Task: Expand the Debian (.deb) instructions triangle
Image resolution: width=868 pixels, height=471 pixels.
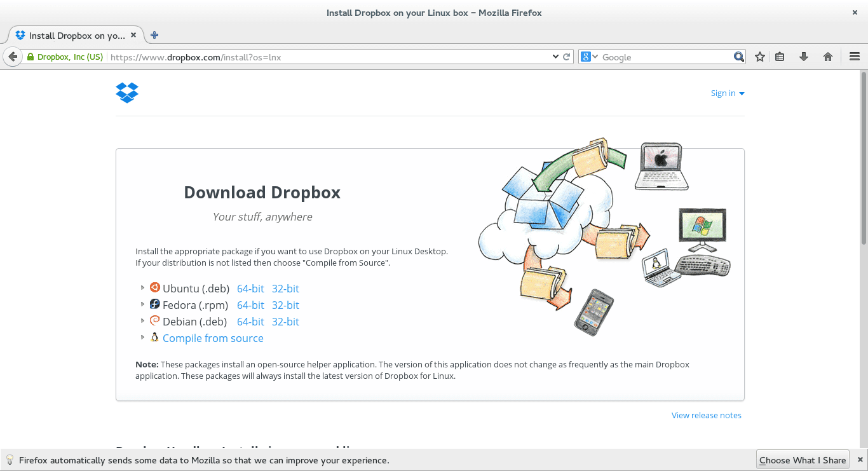Action: coord(143,321)
